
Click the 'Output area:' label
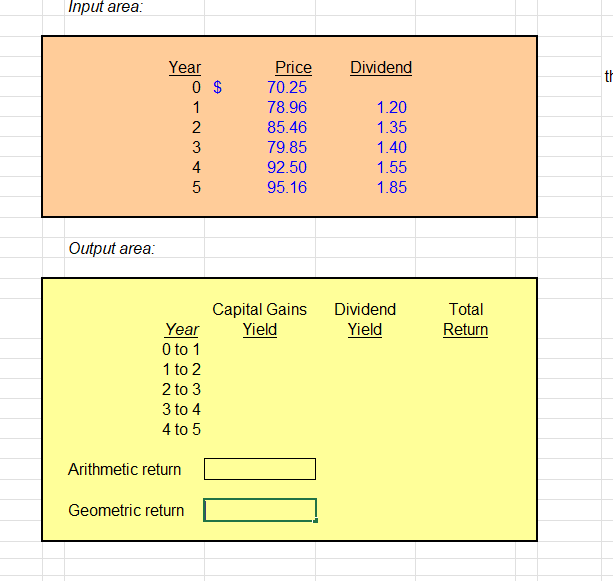[112, 248]
